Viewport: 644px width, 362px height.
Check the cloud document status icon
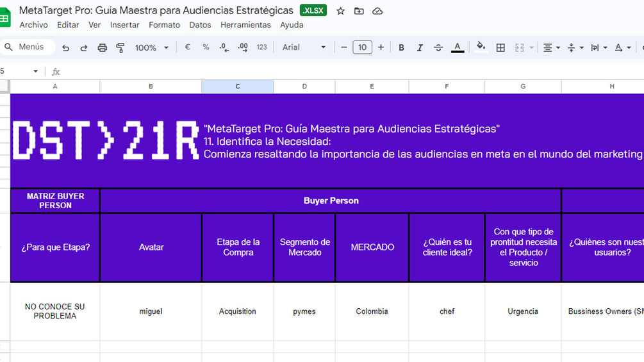pyautogui.click(x=377, y=11)
